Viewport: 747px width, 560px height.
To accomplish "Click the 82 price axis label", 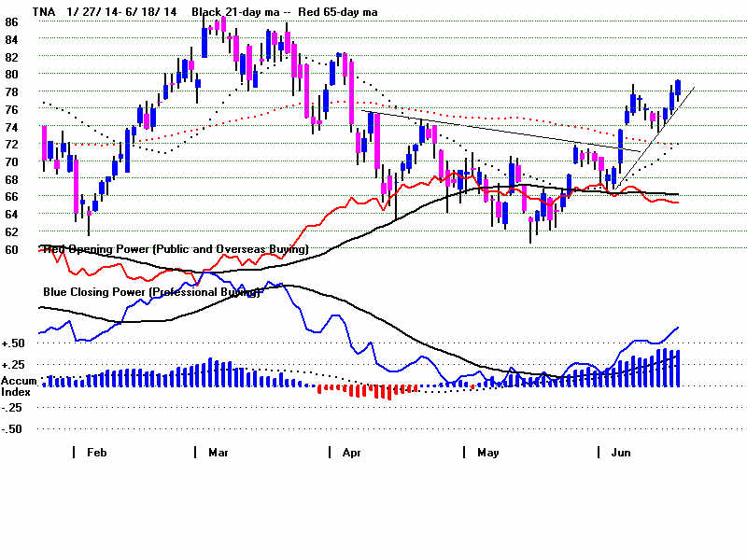I will pyautogui.click(x=11, y=57).
